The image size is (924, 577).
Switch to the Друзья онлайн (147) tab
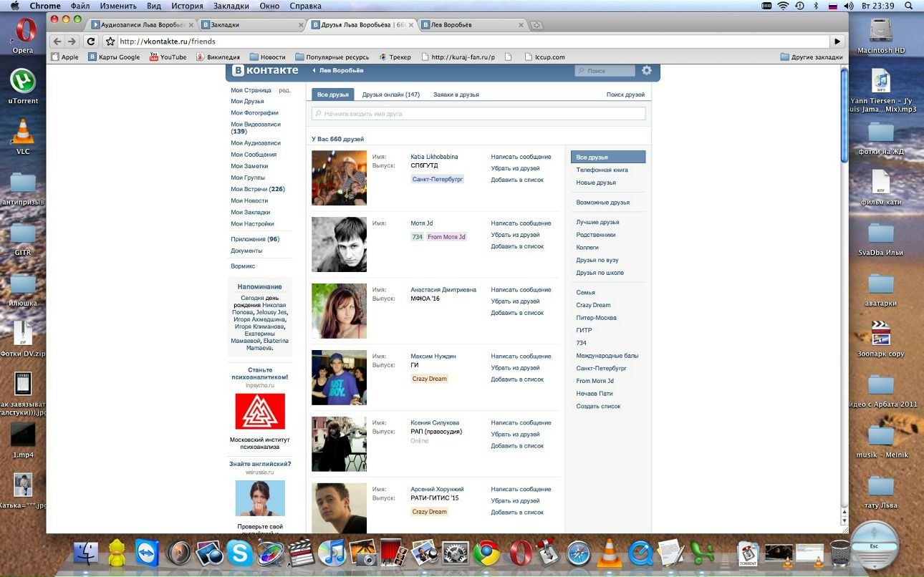tap(390, 94)
